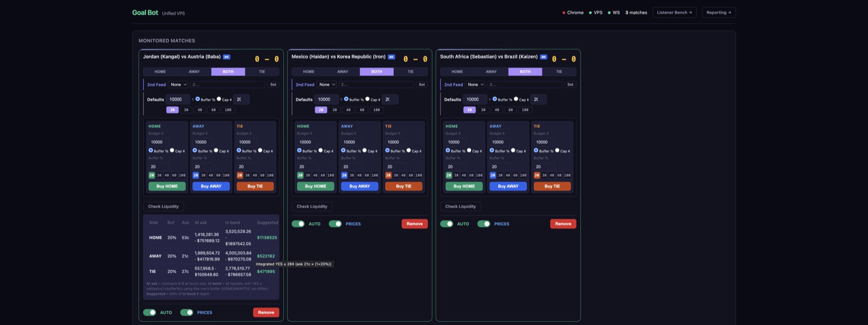
Task: Select Defaults Buffer % radio in Jordan vs Austria
Action: [x=197, y=99]
